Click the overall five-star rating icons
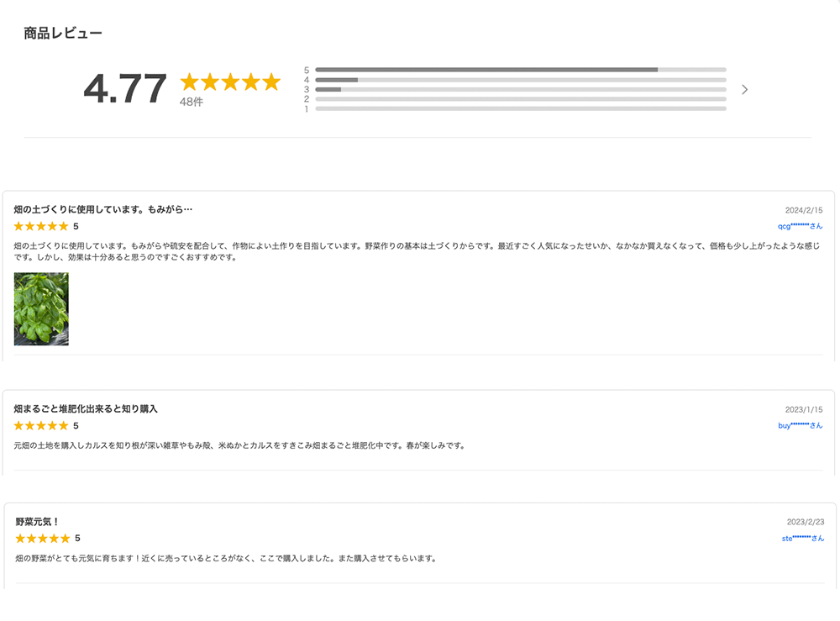 230,82
